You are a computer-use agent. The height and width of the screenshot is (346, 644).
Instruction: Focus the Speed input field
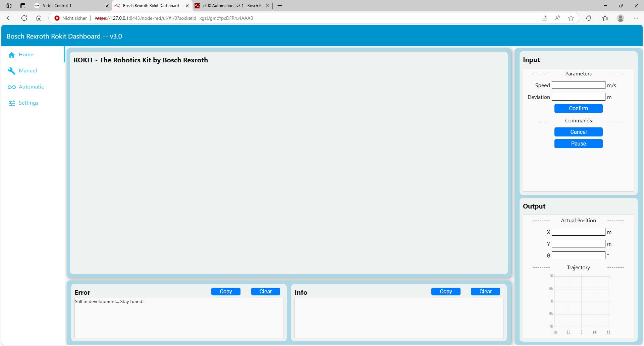point(578,85)
